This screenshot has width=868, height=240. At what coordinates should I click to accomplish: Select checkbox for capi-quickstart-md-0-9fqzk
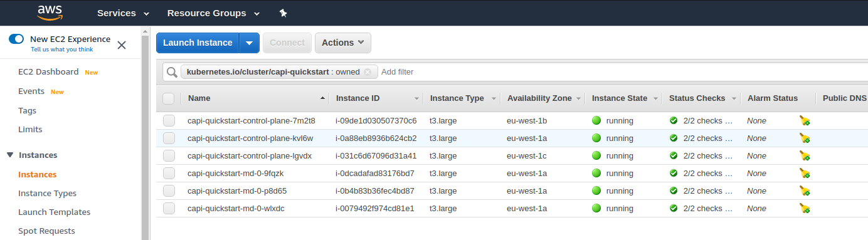coord(169,174)
